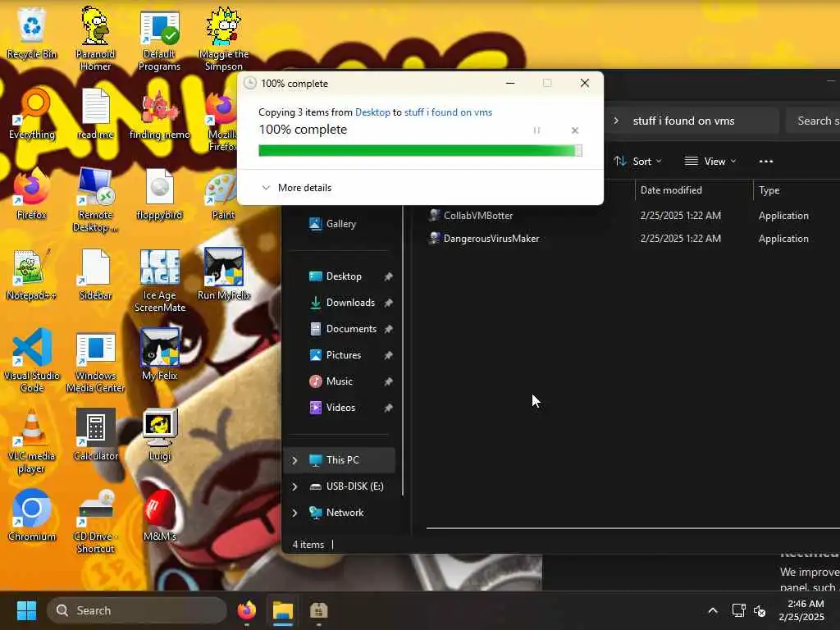The image size is (840, 630).
Task: Open pinned Pictures folder in Explorer
Action: click(343, 355)
